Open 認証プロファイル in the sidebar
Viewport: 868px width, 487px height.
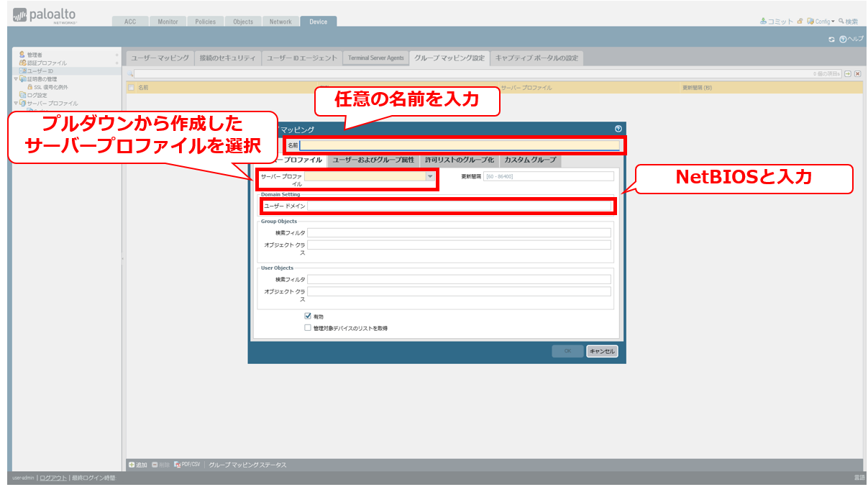(22, 63)
